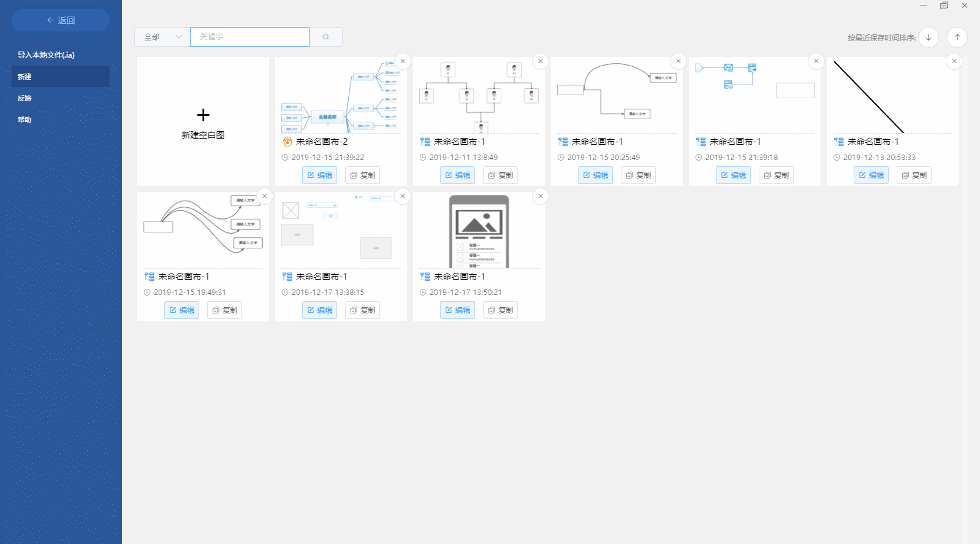Remove the 未命名画布-2 mind map card
The image size is (980, 544).
point(403,61)
